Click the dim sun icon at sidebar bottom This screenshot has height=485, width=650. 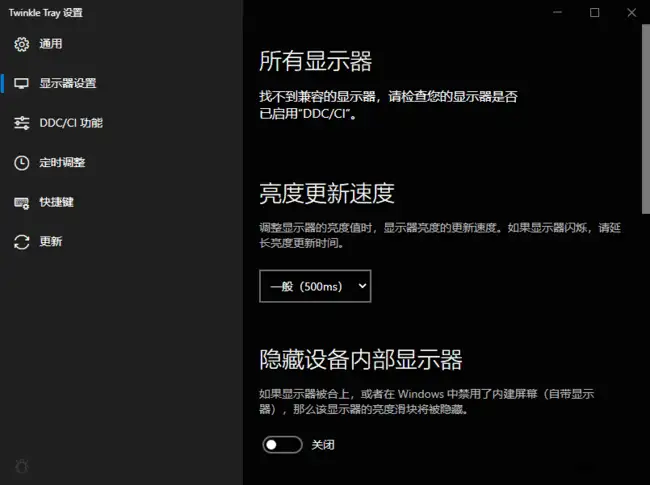[x=22, y=466]
